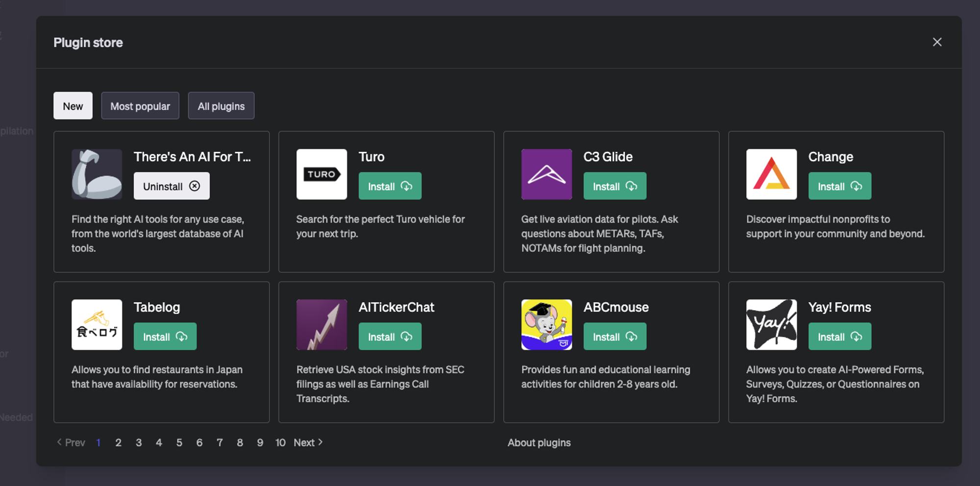Click the Yay! Forms logo
This screenshot has width=980, height=486.
coord(771,324)
